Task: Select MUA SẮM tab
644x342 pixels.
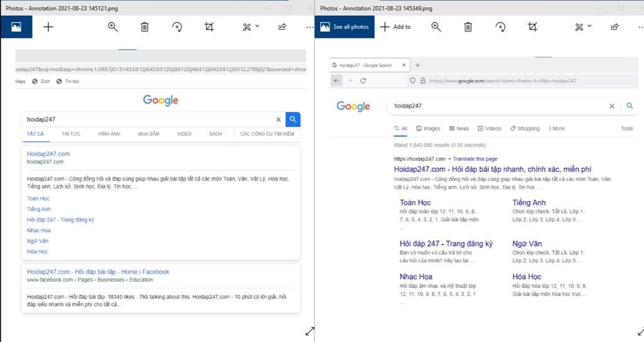Action: pos(148,134)
